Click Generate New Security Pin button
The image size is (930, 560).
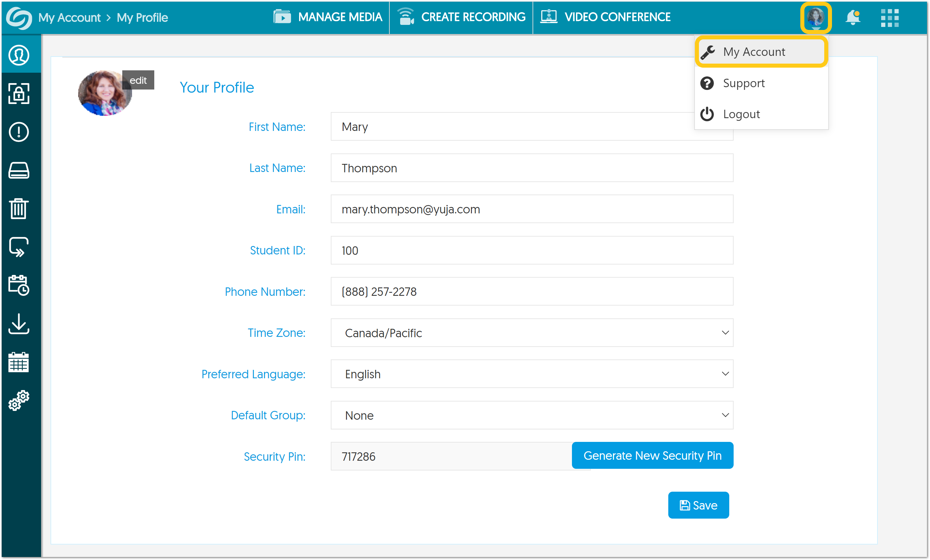tap(652, 456)
